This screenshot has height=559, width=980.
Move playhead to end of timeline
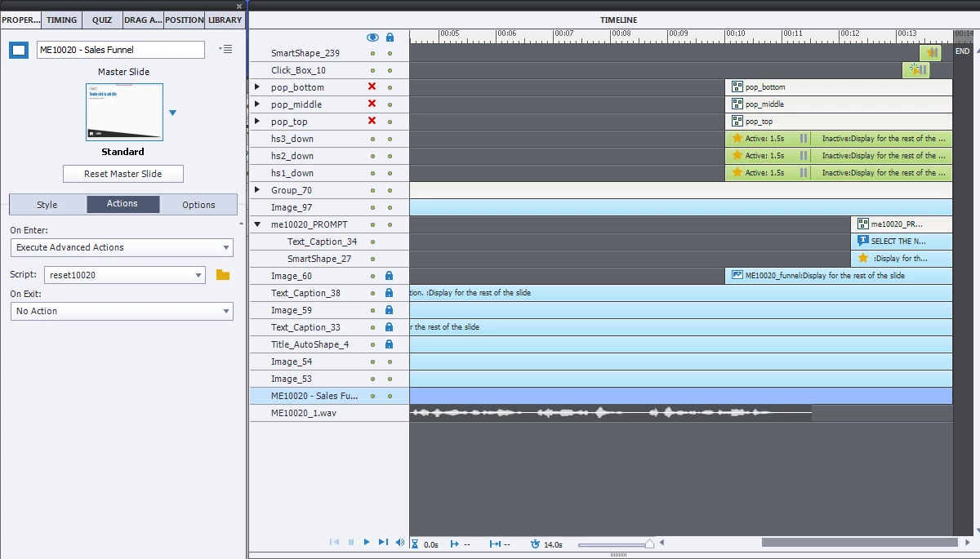(383, 542)
